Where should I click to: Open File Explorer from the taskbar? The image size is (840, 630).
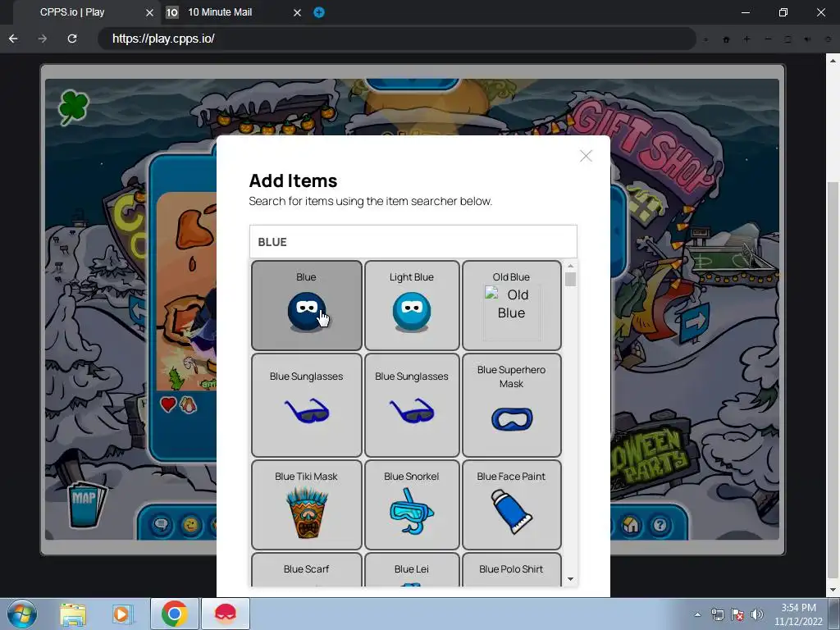73,614
